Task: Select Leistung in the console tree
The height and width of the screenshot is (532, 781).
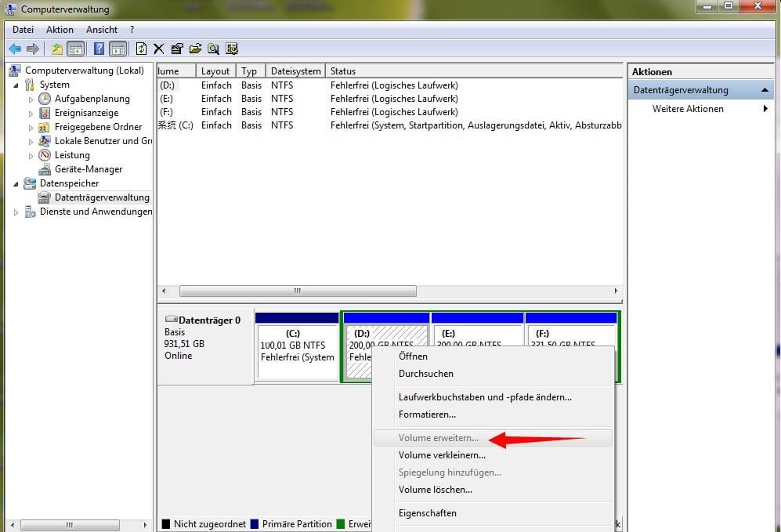Action: coord(72,155)
